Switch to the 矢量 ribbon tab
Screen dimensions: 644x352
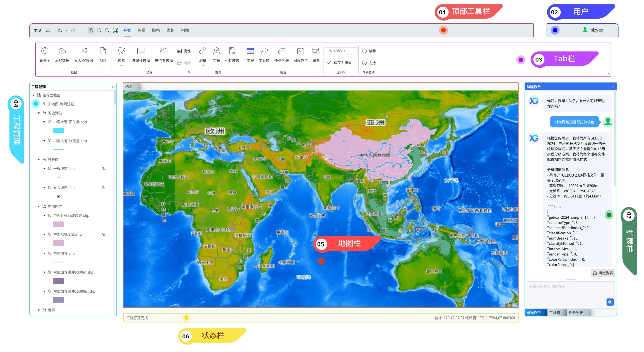tap(141, 30)
